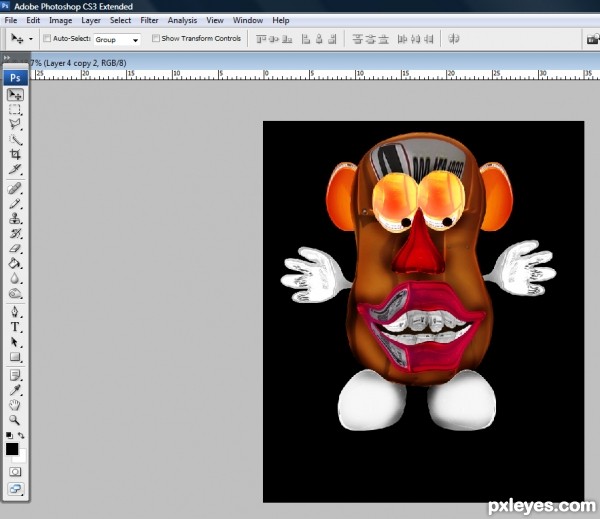Select the Magic Wand tool
Screen dimensions: 600x519
15,139
